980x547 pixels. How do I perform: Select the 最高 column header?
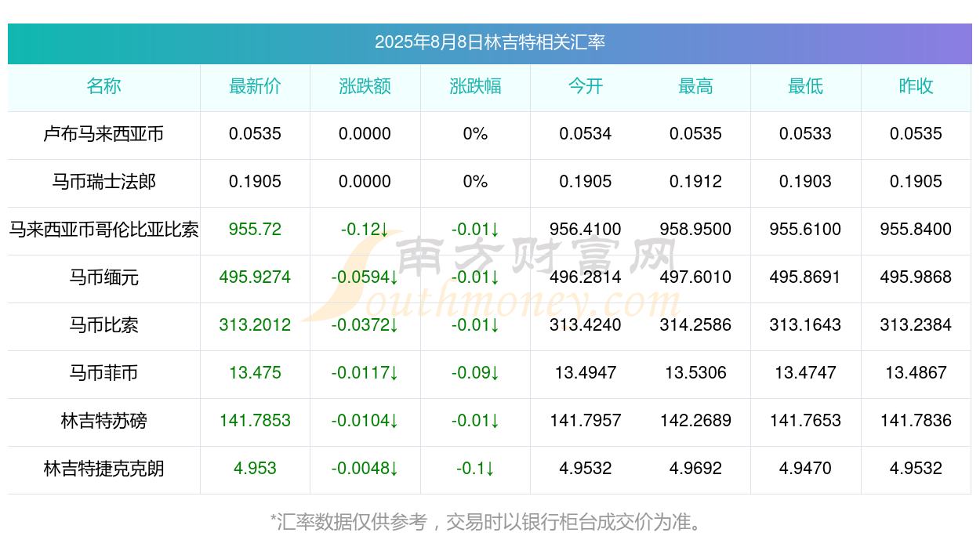[695, 86]
